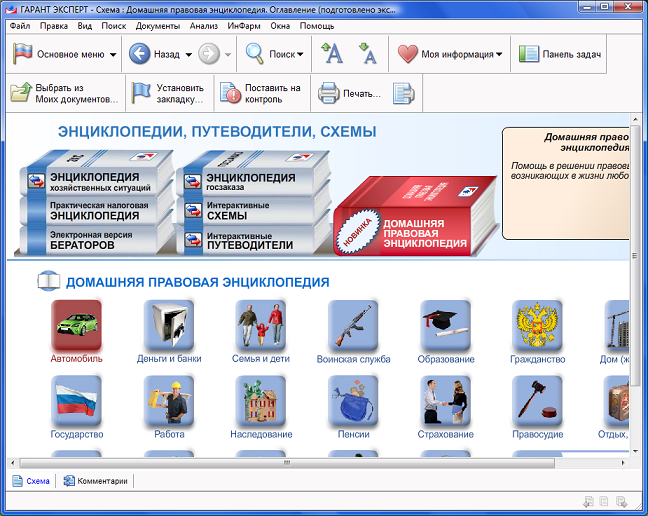The width and height of the screenshot is (648, 516).
Task: Switch to the Комментарии tab
Action: pos(96,481)
